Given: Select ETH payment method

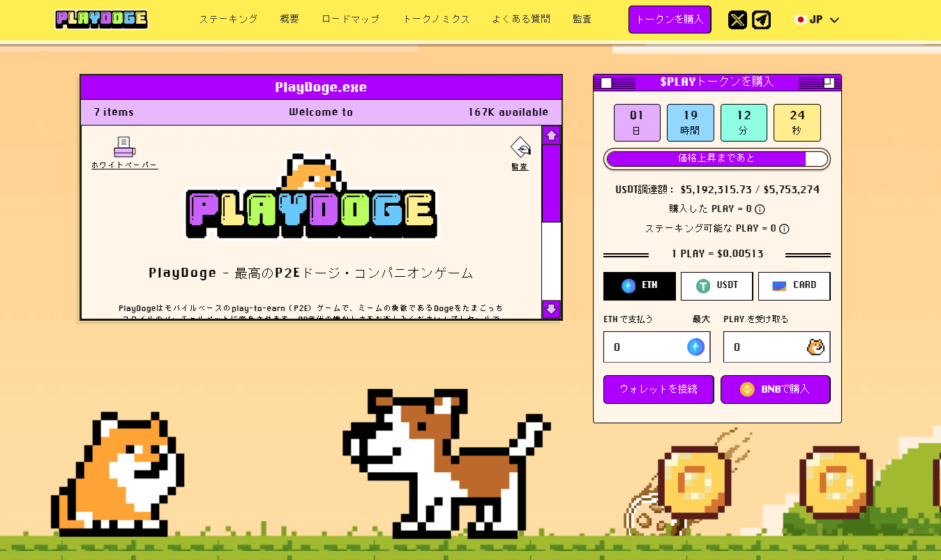Looking at the screenshot, I should point(640,286).
